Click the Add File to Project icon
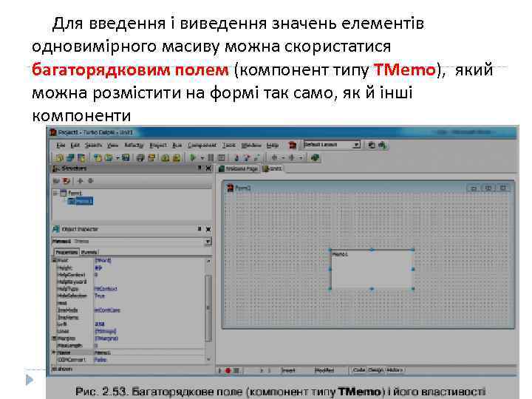The image size is (532, 399). [166, 158]
